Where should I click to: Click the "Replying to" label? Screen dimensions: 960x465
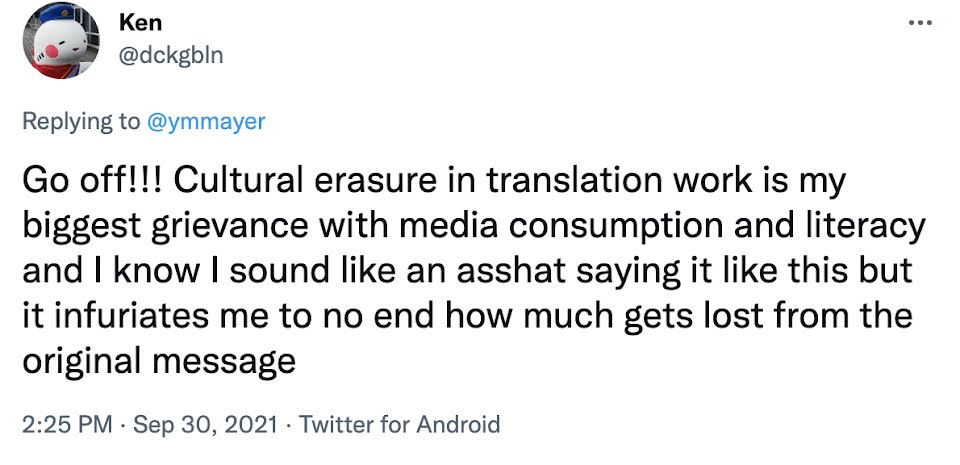[x=82, y=122]
